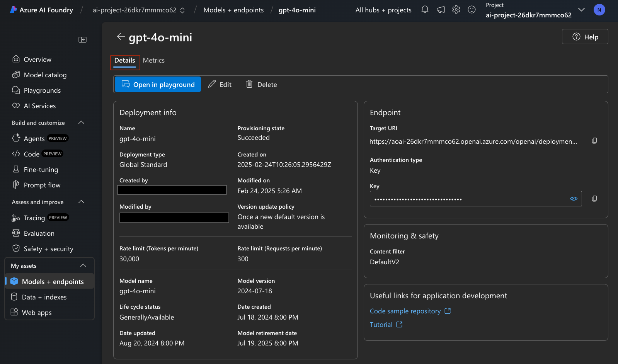Open settings gear icon
Viewport: 618px width, 364px height.
(x=456, y=10)
